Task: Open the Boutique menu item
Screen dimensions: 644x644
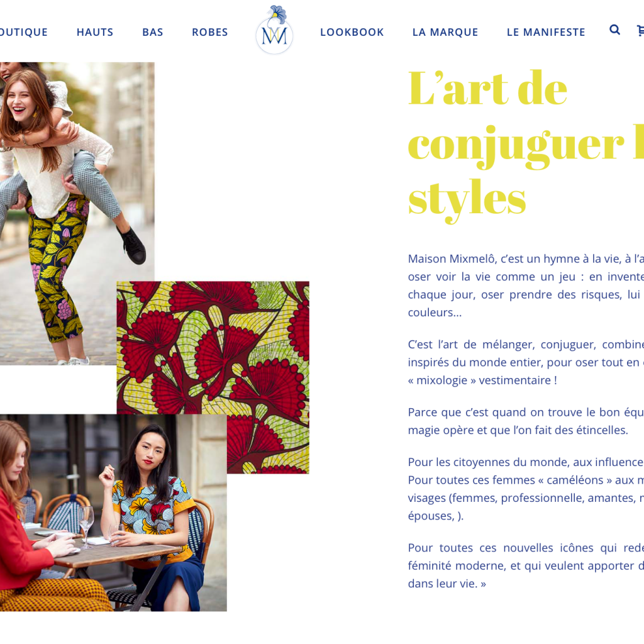Action: 23,32
